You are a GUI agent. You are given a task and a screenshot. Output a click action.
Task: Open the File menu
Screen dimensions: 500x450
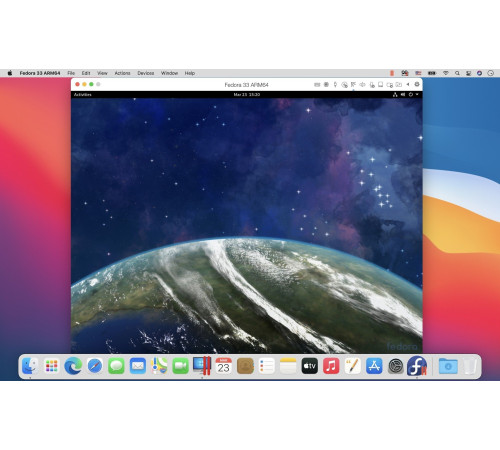pos(71,73)
